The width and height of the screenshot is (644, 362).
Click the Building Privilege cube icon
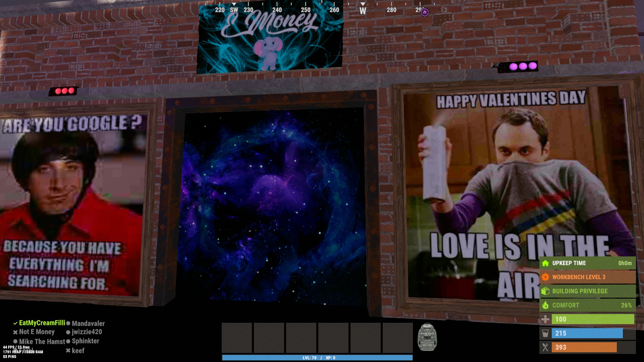point(545,291)
